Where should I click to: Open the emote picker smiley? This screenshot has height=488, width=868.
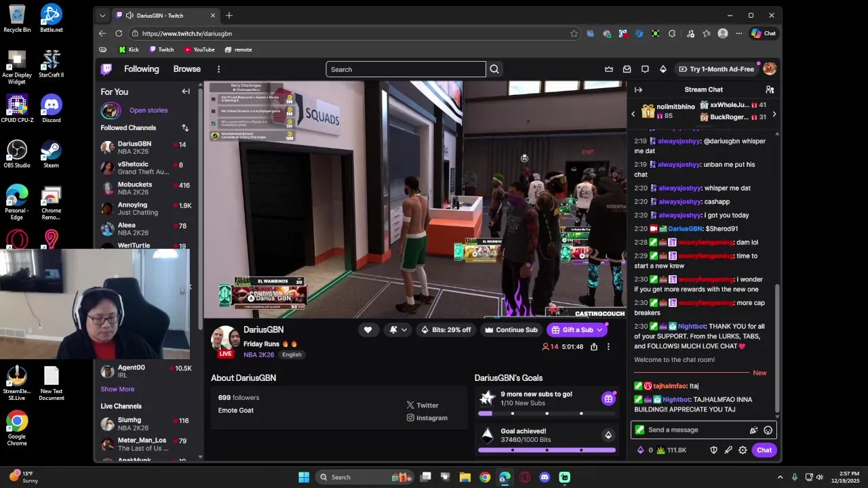pos(768,430)
